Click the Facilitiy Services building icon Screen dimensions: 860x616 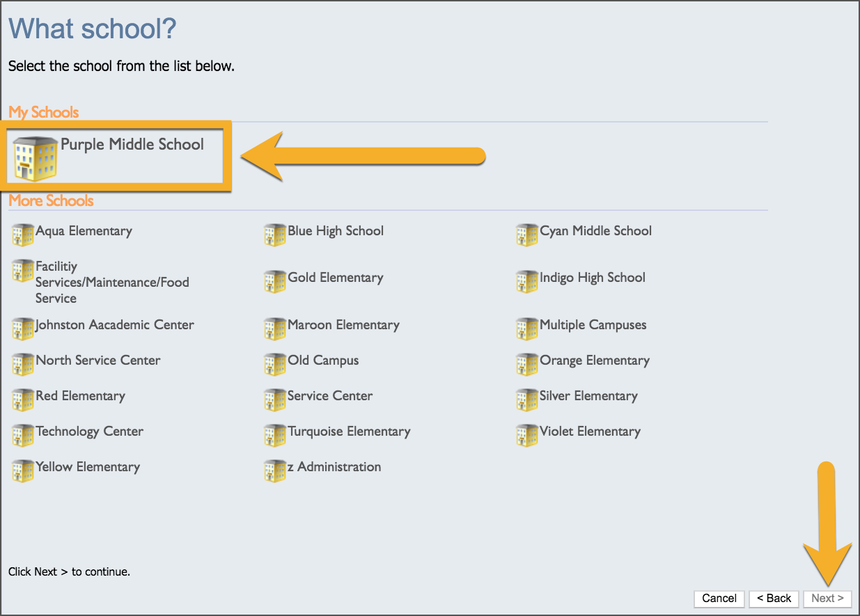point(23,271)
